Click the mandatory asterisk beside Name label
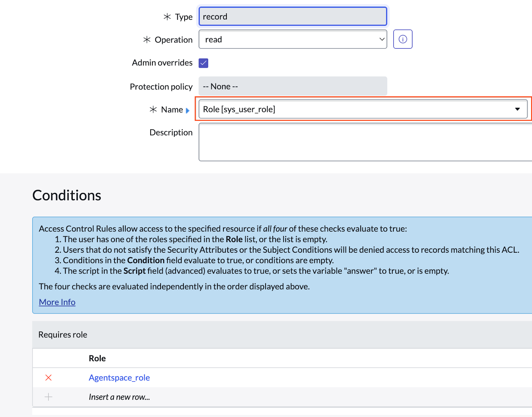This screenshot has width=532, height=417. click(153, 109)
